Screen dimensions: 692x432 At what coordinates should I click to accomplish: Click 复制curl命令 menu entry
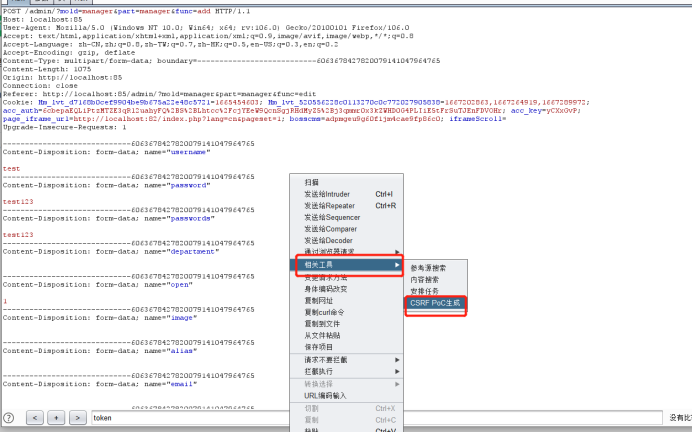346,312
